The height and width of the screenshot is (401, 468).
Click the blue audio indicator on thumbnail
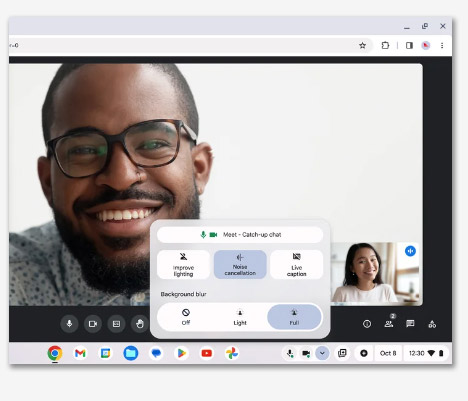(410, 251)
